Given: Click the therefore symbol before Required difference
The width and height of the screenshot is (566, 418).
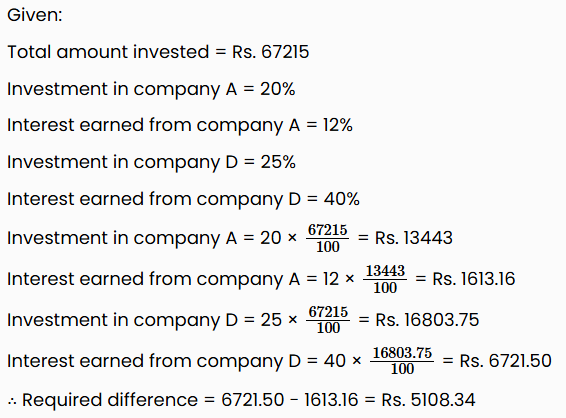Looking at the screenshot, I should tap(12, 401).
